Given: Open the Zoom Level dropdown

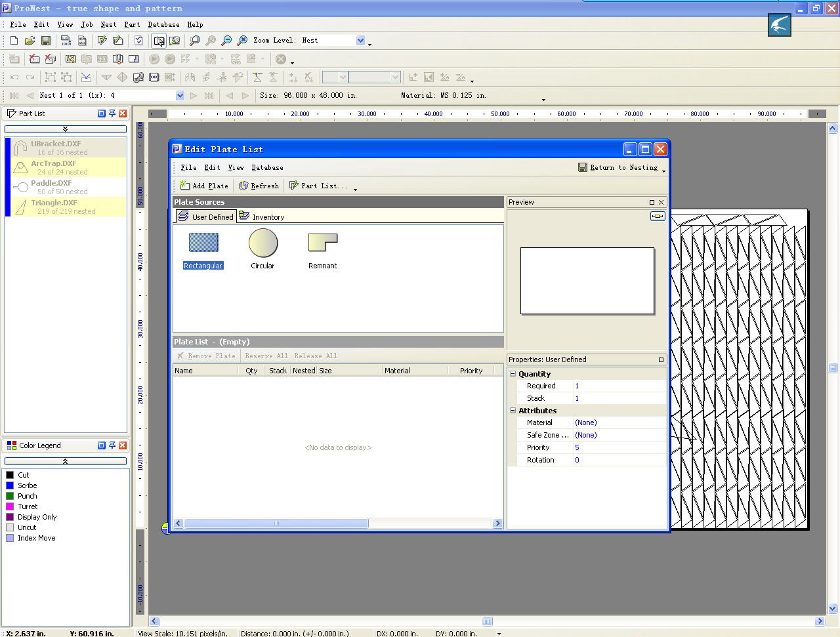Looking at the screenshot, I should [x=360, y=41].
